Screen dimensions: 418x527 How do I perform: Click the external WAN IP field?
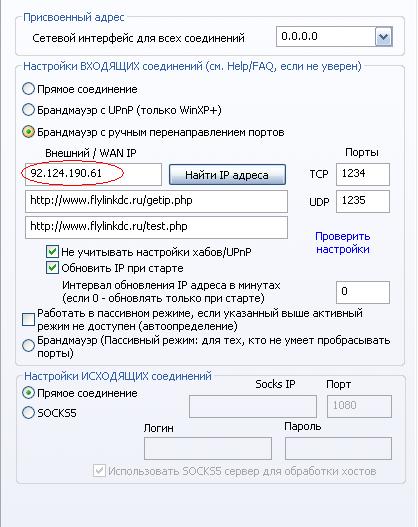(93, 174)
